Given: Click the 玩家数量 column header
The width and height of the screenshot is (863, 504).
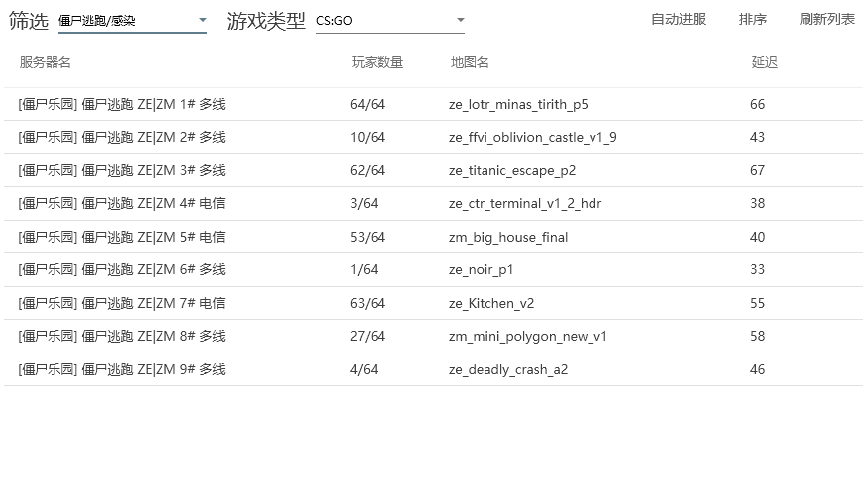Looking at the screenshot, I should [378, 62].
